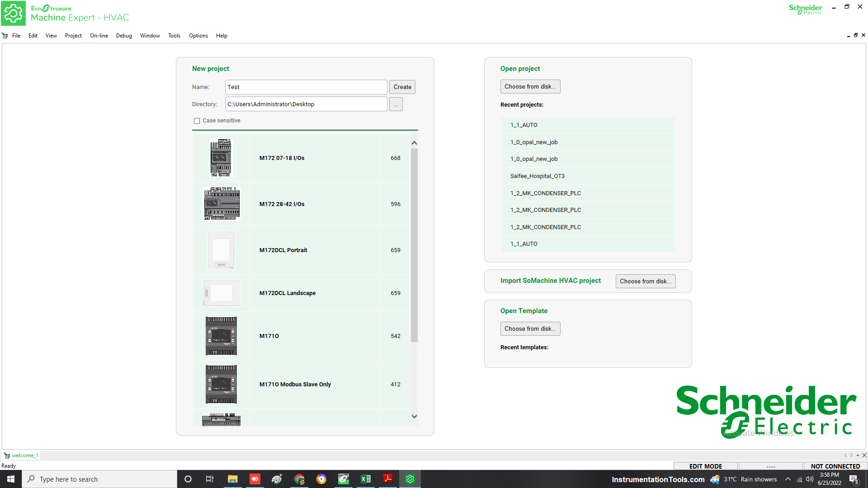Screen dimensions: 868x488
Task: Open the Options menu
Action: click(x=198, y=36)
